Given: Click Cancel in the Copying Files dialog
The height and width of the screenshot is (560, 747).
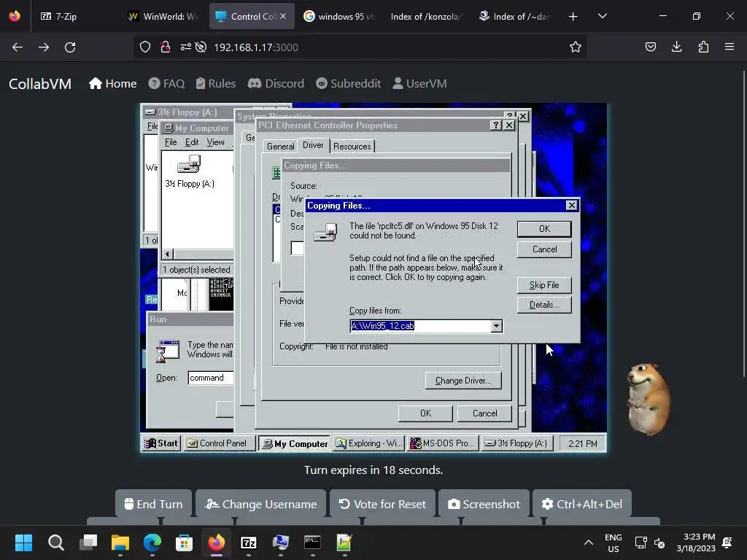Looking at the screenshot, I should pyautogui.click(x=544, y=249).
